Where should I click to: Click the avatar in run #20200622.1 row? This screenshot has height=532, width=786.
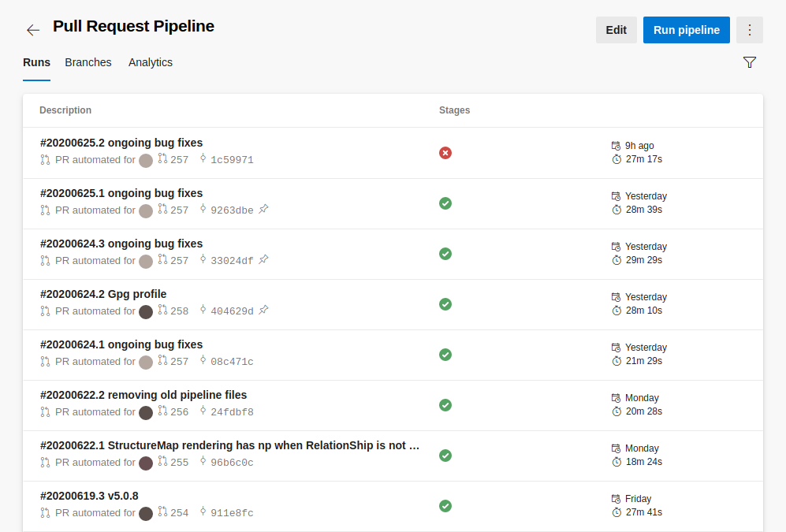click(146, 463)
